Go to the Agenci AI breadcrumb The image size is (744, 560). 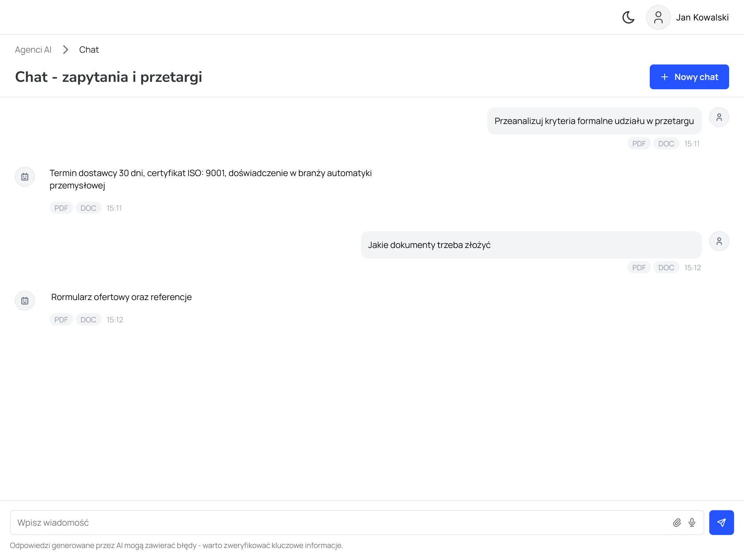[33, 50]
